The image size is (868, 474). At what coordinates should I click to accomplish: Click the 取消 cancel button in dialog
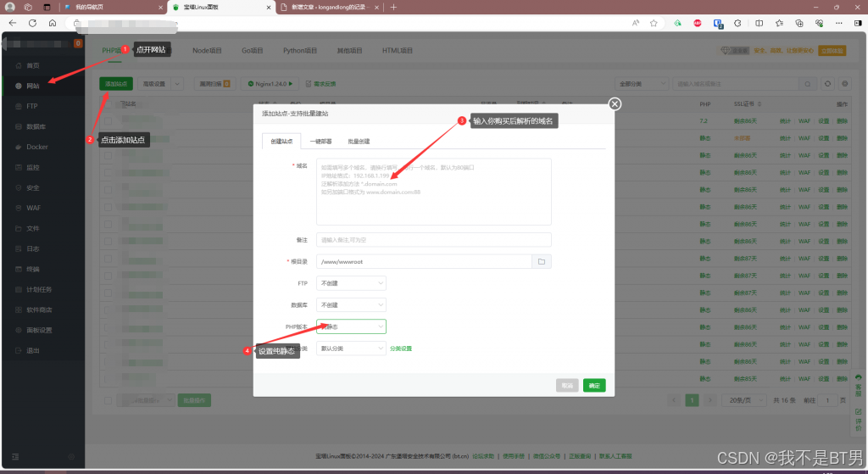tap(567, 386)
